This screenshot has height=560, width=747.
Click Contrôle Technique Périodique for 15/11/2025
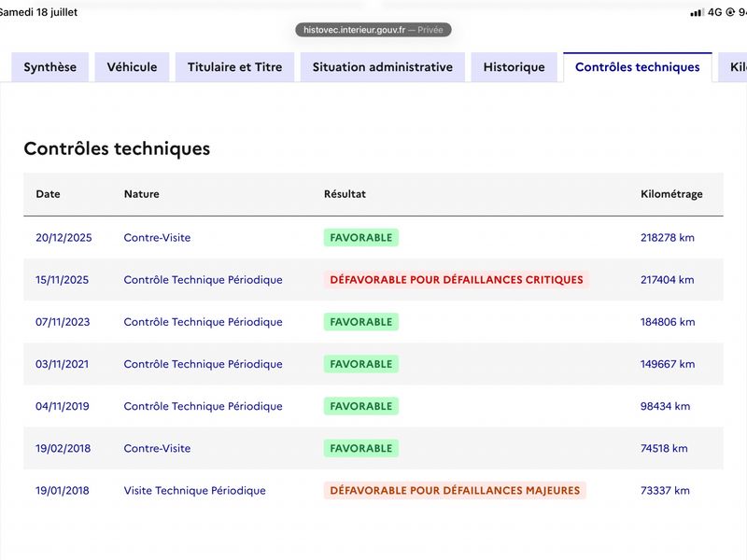coord(203,279)
